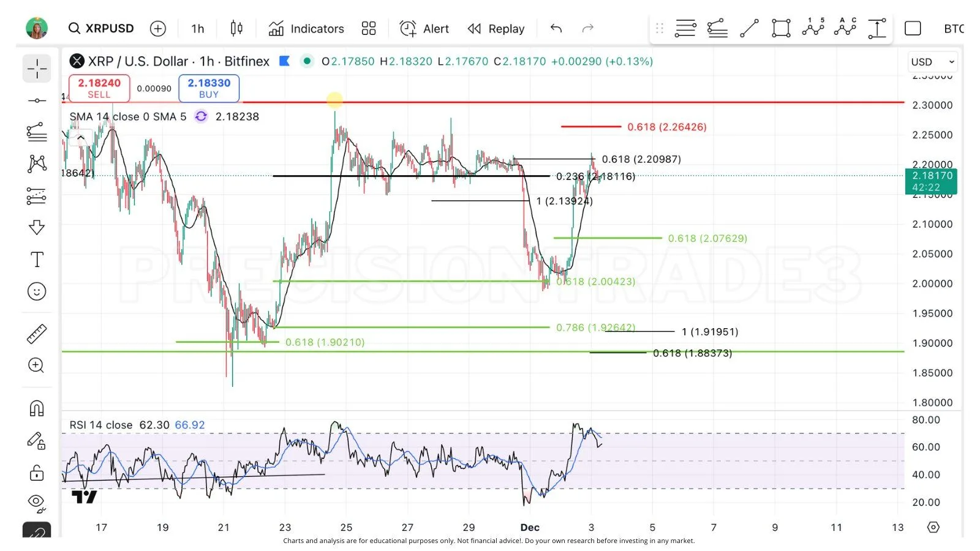The width and height of the screenshot is (980, 551).
Task: Toggle magnet mode for drawings
Action: (37, 408)
